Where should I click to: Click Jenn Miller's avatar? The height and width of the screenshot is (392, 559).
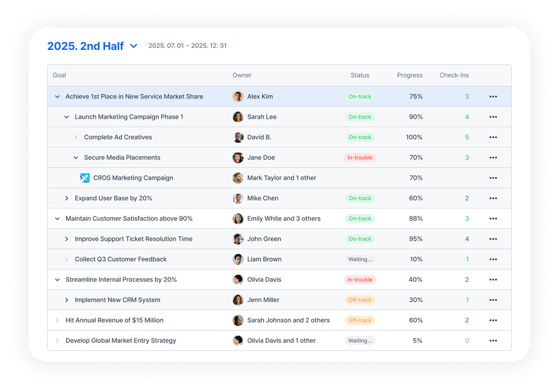tap(238, 300)
